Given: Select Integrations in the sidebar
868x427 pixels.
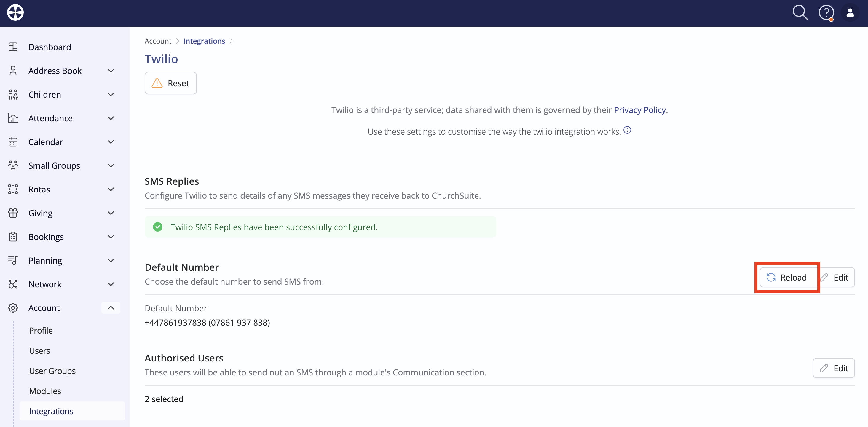Looking at the screenshot, I should [72, 411].
